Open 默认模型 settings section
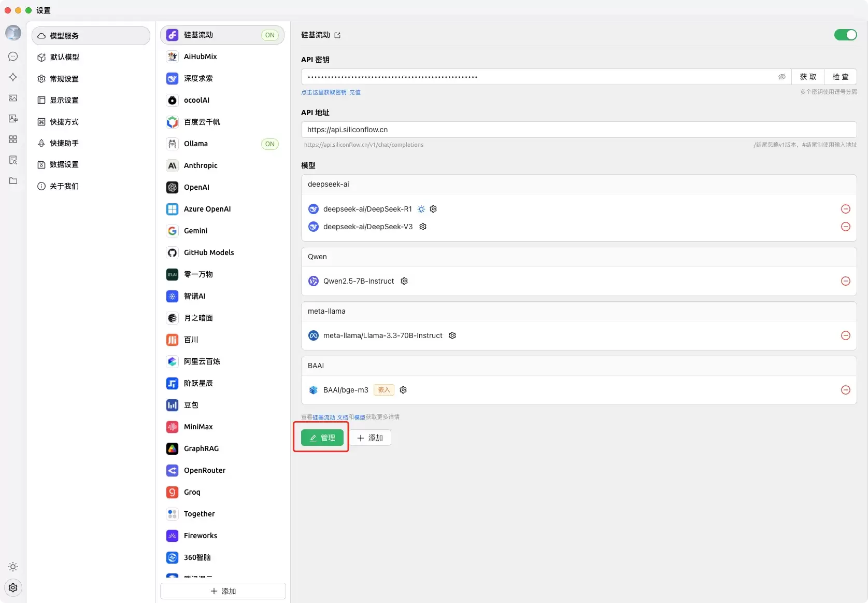The height and width of the screenshot is (603, 868). tap(91, 57)
